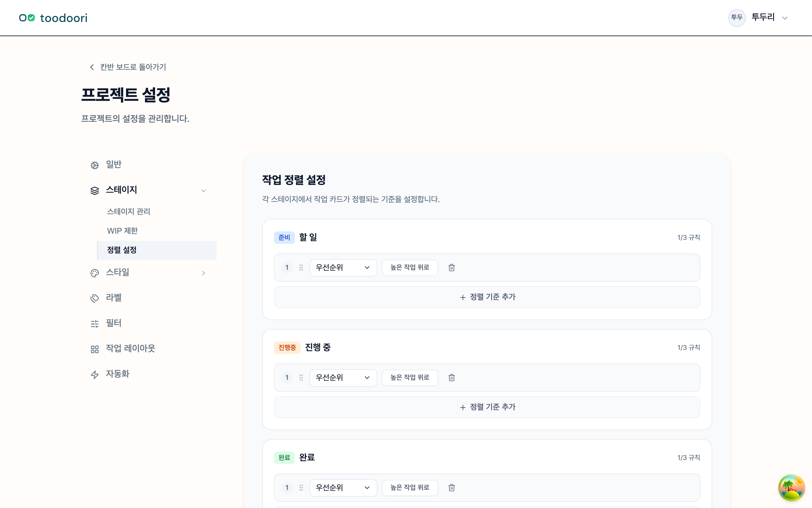Open the 필터 settings section
Screen dimensions: 812x508
[148, 323]
